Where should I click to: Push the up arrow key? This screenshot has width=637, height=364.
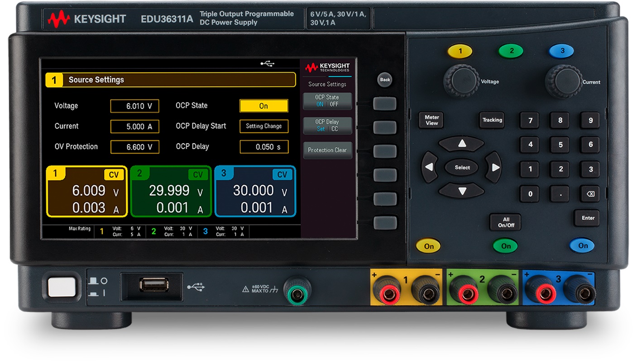tap(462, 144)
